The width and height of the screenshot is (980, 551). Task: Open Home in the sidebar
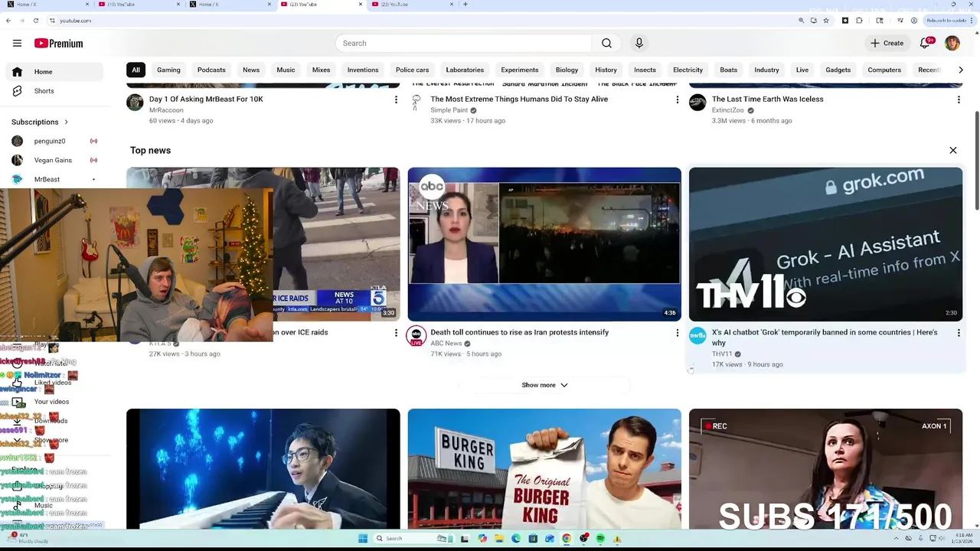coord(54,72)
